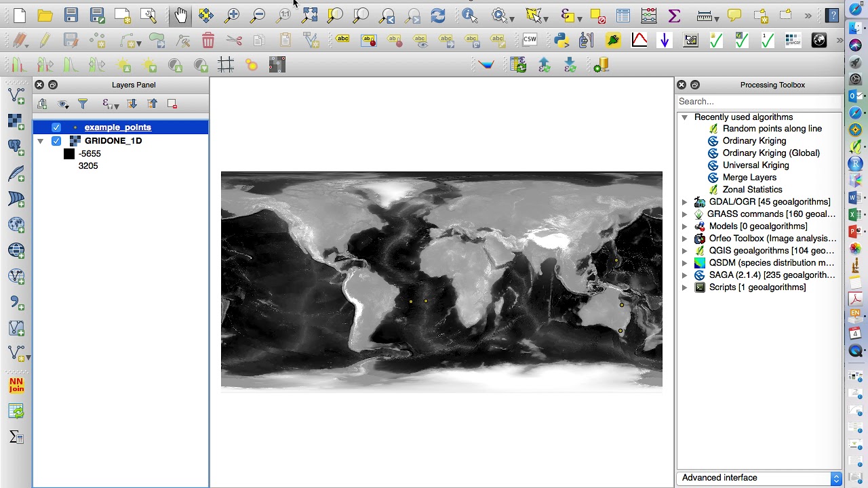Open the manage layer visibility eye dropdown
868x488 pixels.
coord(63,104)
